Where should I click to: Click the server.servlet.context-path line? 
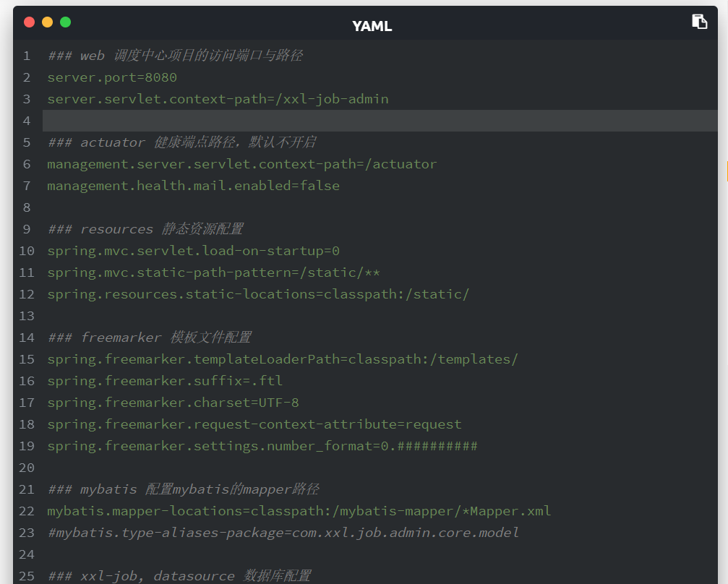point(218,99)
